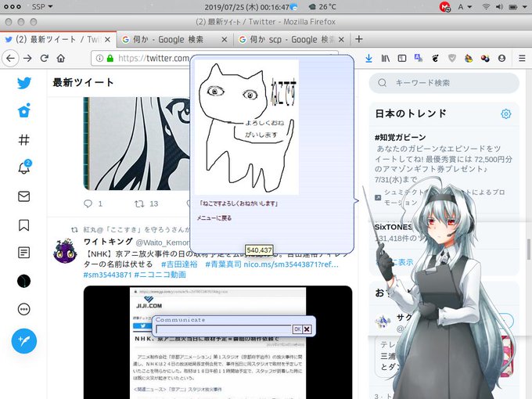Click retweet icon with count 13

pyautogui.click(x=139, y=203)
